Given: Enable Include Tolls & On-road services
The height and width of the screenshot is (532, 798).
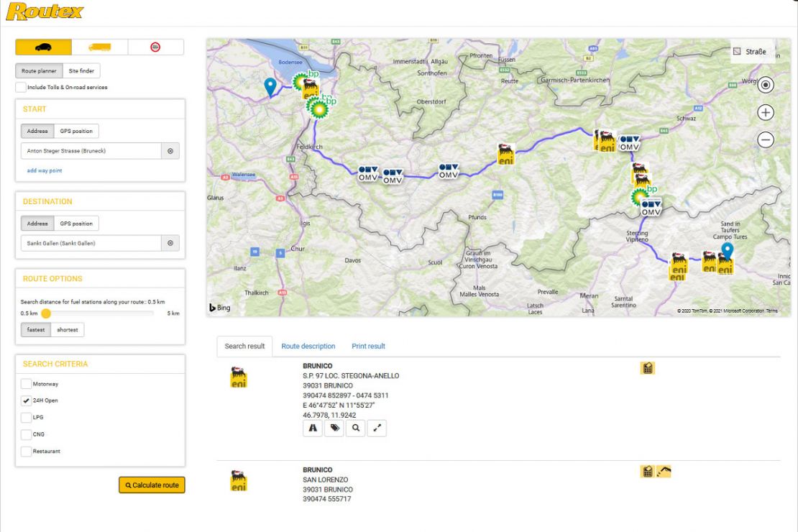Looking at the screenshot, I should click(21, 87).
